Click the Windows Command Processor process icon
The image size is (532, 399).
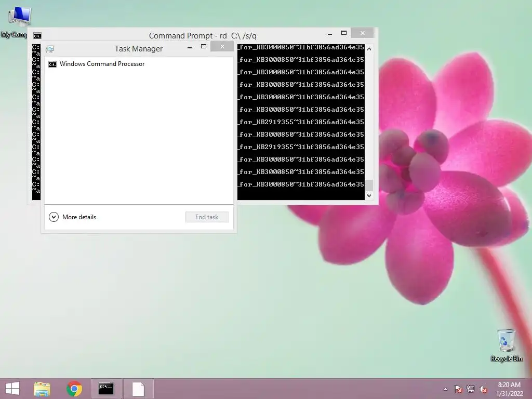coord(52,64)
